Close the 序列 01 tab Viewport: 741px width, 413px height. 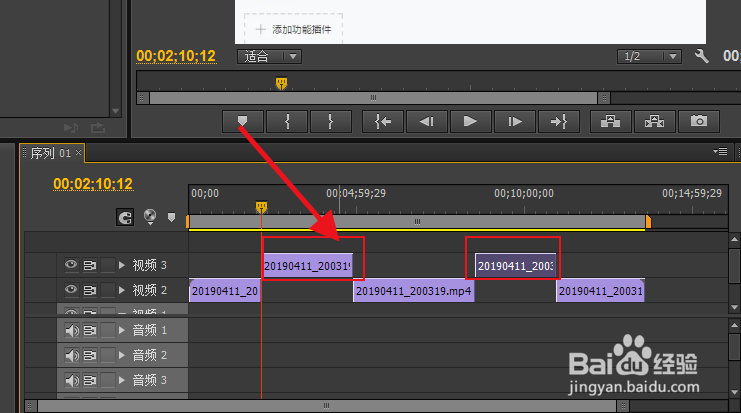point(78,152)
